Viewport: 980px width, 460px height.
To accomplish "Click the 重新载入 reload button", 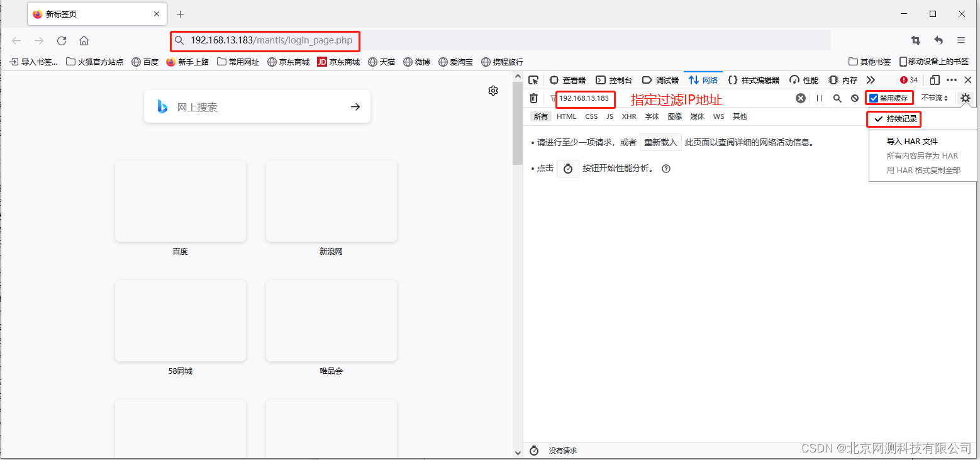I will tap(660, 142).
